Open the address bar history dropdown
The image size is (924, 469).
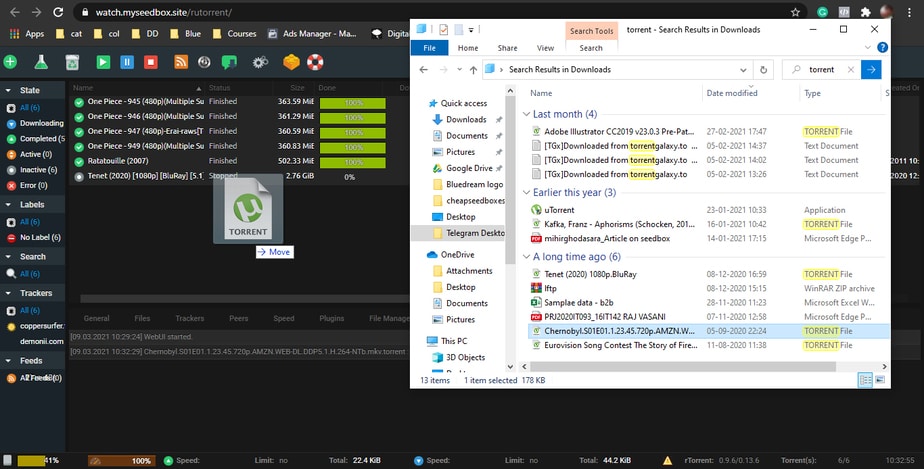(743, 70)
